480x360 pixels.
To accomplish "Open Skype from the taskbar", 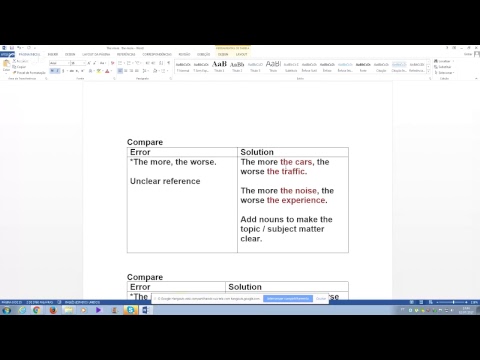I will [130, 310].
